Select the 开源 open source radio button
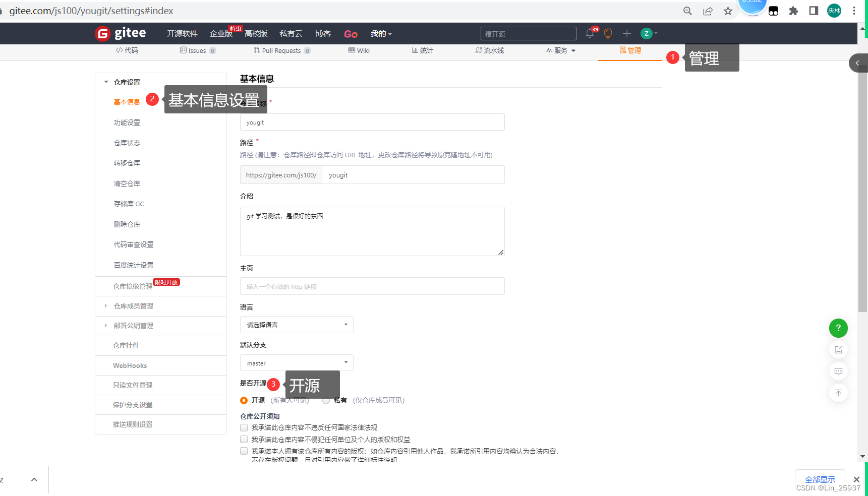The width and height of the screenshot is (868, 496). [x=244, y=400]
